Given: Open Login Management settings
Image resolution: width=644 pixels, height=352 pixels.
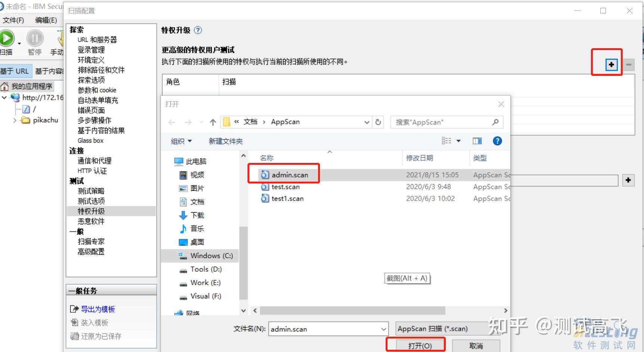Looking at the screenshot, I should coord(91,50).
